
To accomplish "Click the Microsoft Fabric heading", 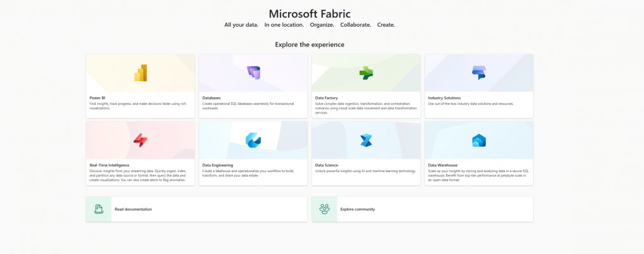I will click(310, 13).
